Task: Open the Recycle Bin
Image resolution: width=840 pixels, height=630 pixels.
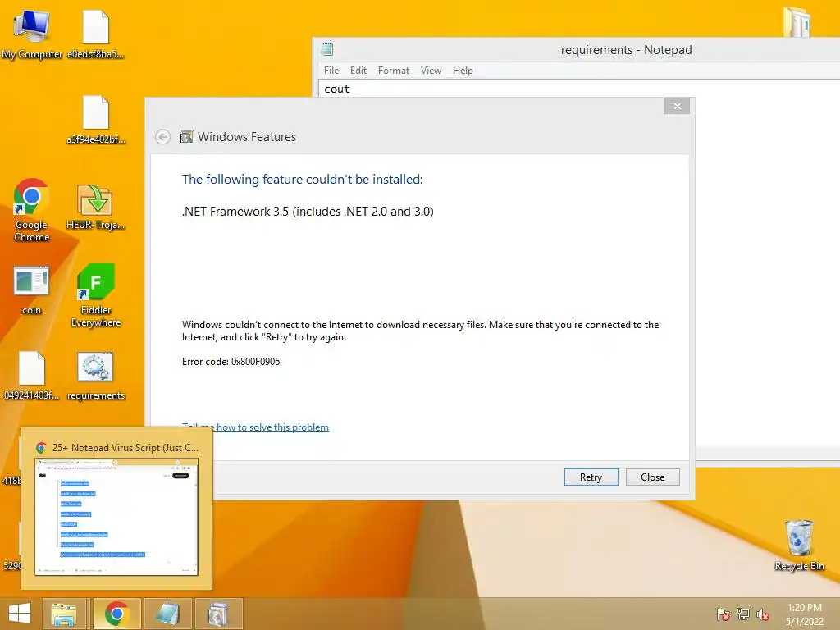Action: [x=799, y=545]
